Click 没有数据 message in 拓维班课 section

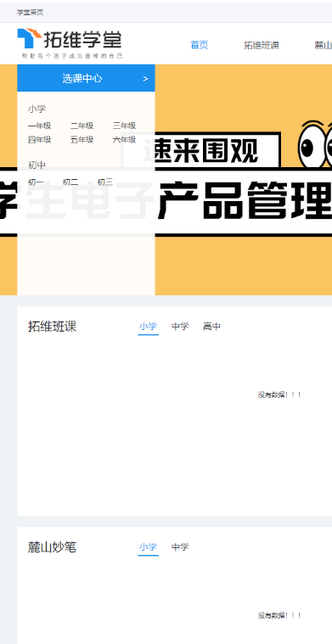[280, 395]
